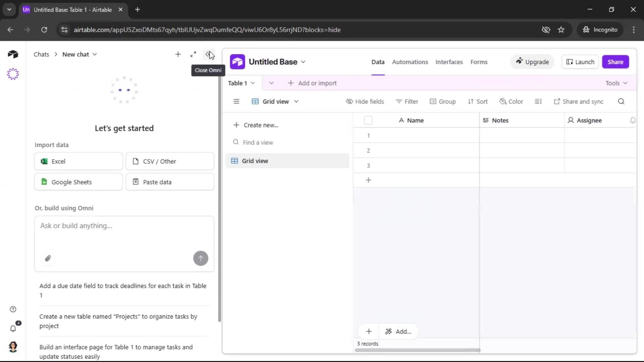Add a new record row with plus
Viewport: 644px width, 362px height.
[368, 180]
